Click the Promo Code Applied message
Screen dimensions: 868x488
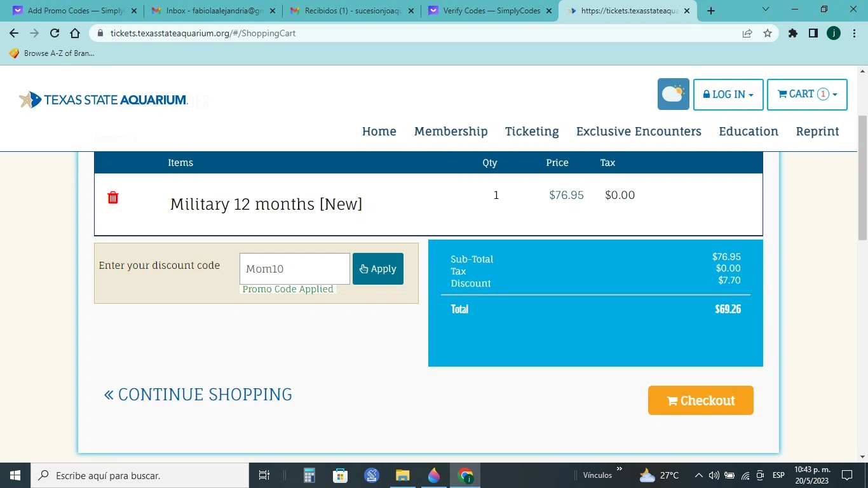(288, 289)
